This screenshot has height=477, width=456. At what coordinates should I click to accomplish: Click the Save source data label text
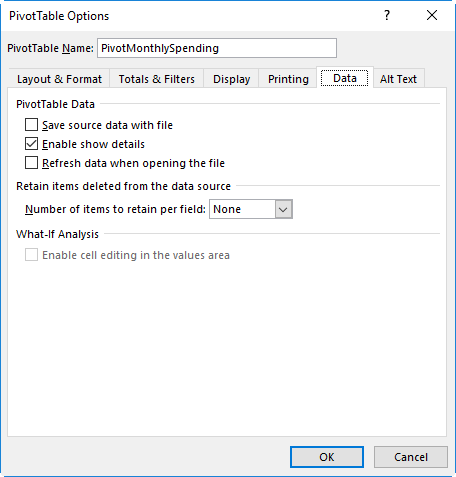click(107, 125)
